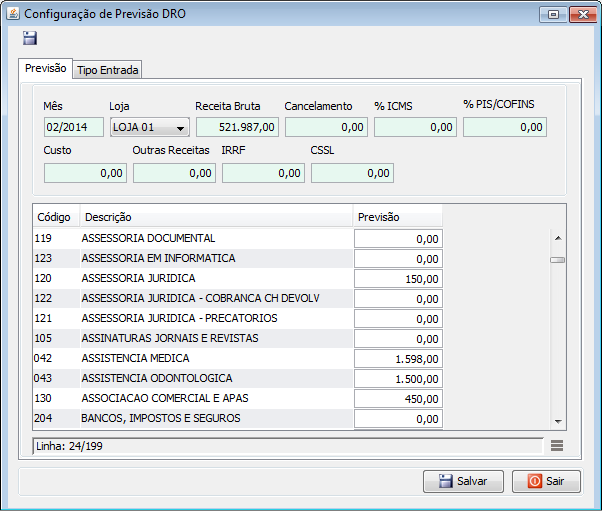The height and width of the screenshot is (511, 602).
Task: Click the Sair button
Action: coord(546,481)
